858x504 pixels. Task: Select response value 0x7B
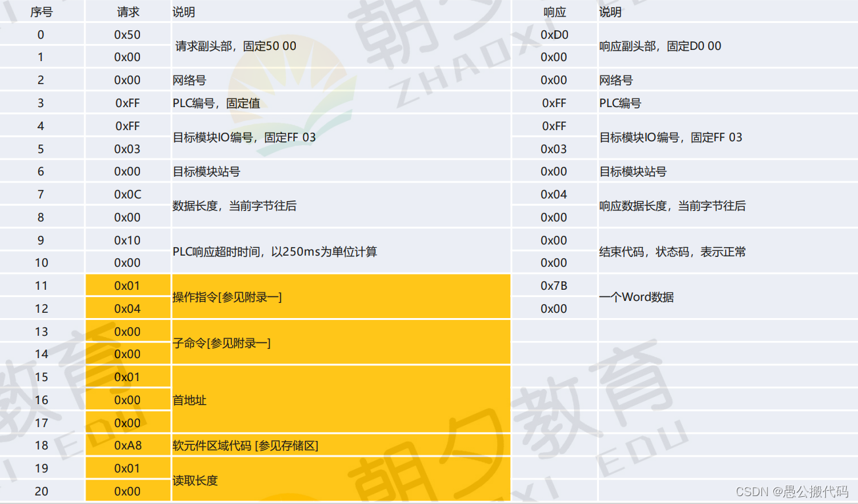pyautogui.click(x=554, y=286)
